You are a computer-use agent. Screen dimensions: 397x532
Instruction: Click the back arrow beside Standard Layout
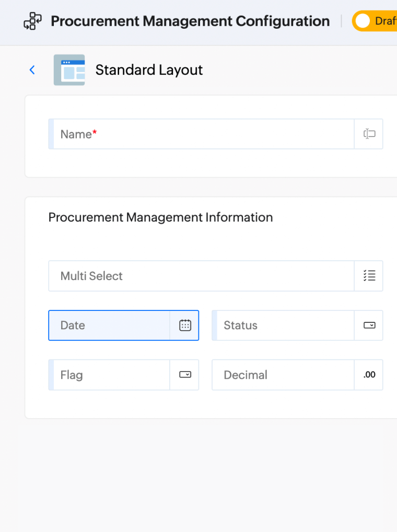click(x=32, y=70)
